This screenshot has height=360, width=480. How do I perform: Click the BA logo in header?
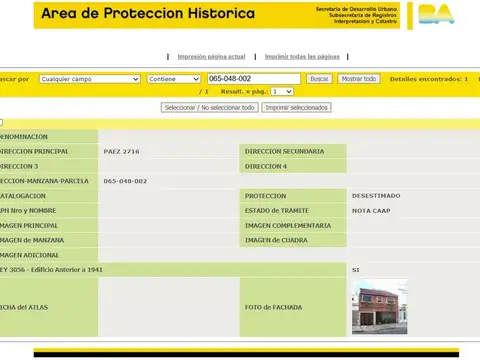point(436,14)
